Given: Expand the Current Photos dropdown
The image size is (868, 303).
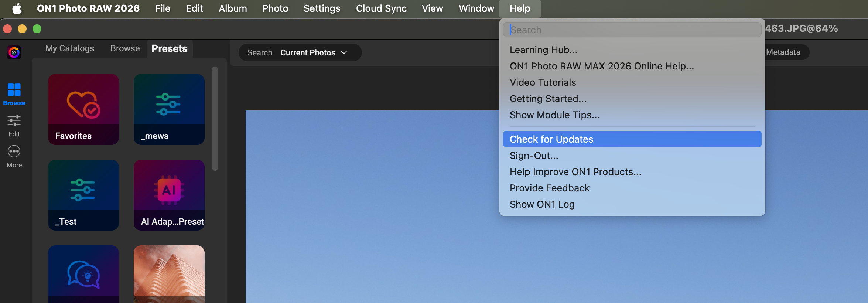Looking at the screenshot, I should (314, 52).
